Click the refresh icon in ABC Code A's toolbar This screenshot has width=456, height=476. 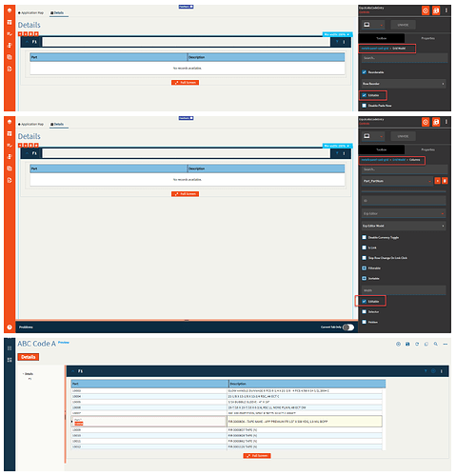[417, 344]
